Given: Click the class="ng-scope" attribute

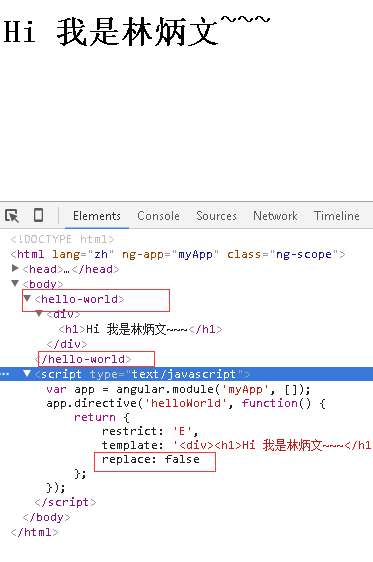Looking at the screenshot, I should click(x=283, y=254).
